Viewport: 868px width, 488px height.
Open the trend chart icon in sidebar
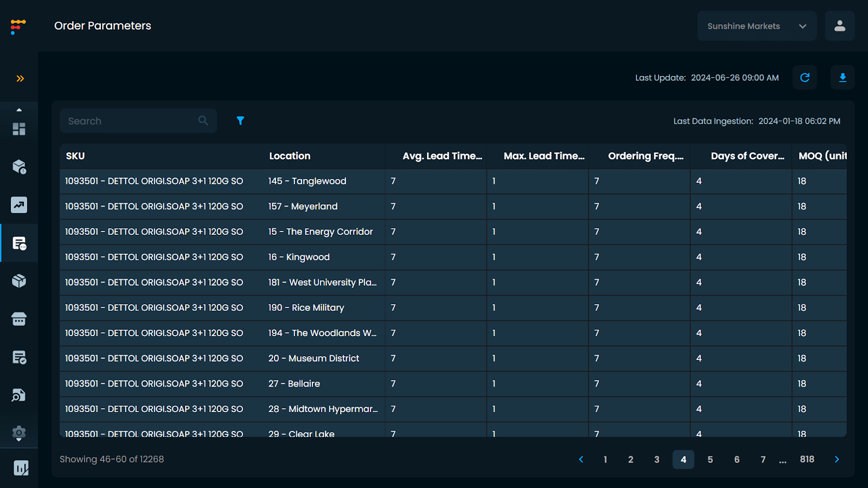click(x=19, y=205)
